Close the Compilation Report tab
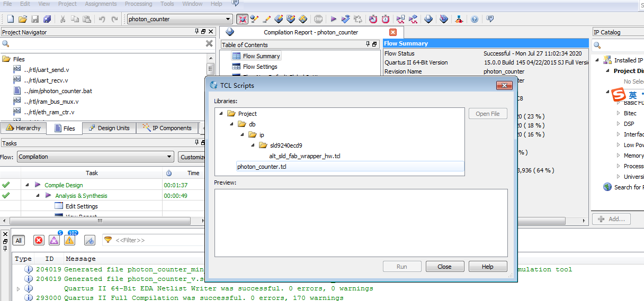644x301 pixels. tap(393, 32)
